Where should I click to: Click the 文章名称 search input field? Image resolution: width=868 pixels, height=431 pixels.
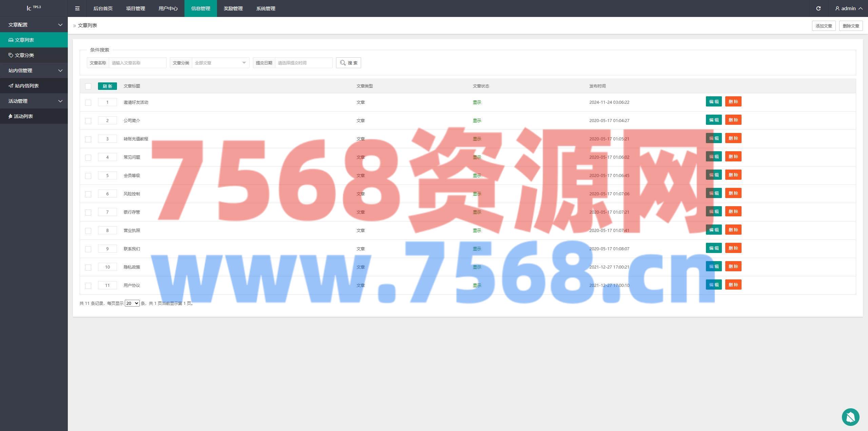(x=137, y=63)
